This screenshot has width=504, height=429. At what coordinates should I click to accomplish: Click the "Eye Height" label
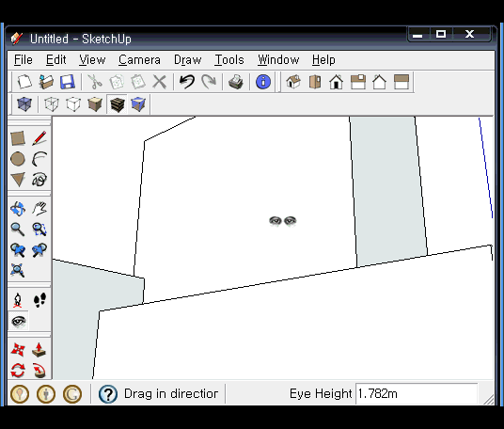(x=321, y=393)
